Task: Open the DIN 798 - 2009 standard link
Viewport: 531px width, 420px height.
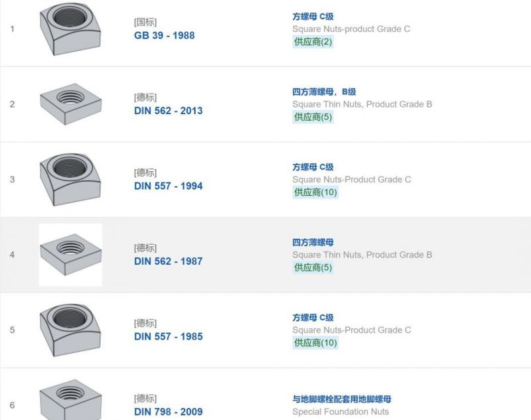Action: coord(169,411)
